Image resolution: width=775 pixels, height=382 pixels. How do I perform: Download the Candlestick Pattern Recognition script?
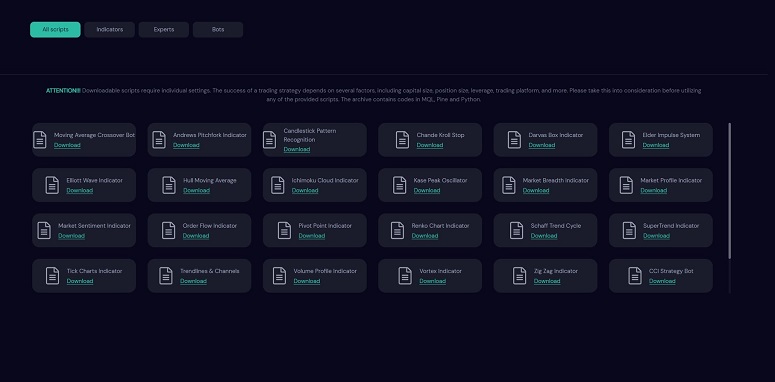tap(297, 149)
